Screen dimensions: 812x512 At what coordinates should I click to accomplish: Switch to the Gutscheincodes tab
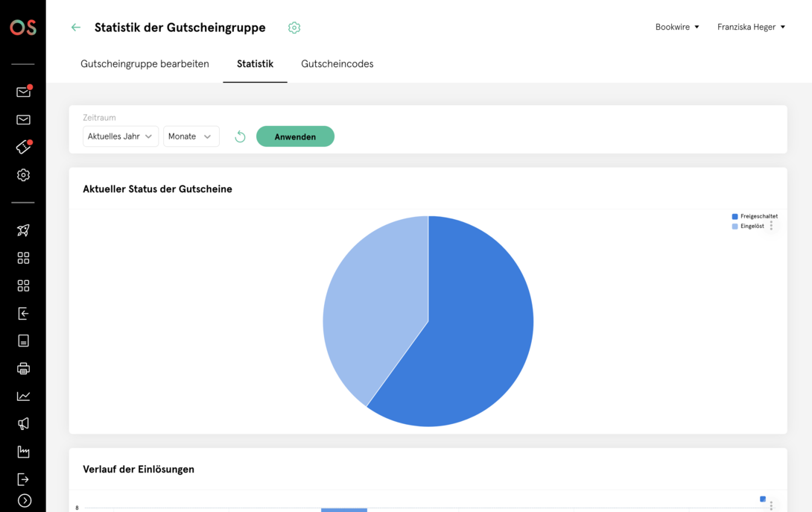coord(337,64)
